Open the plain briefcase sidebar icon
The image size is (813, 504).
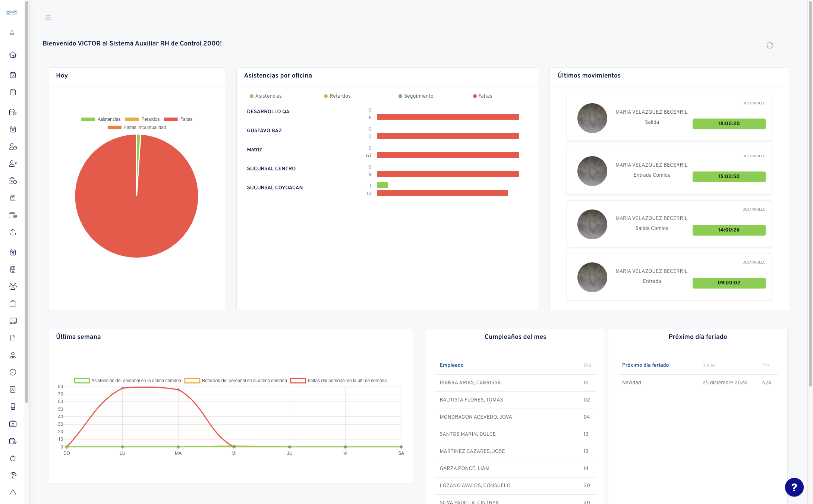pyautogui.click(x=13, y=304)
